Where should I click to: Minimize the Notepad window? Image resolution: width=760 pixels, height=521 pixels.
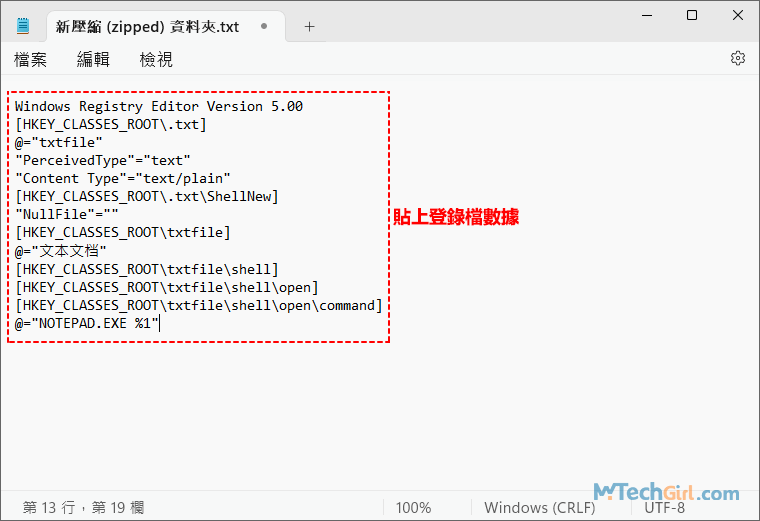pyautogui.click(x=645, y=16)
